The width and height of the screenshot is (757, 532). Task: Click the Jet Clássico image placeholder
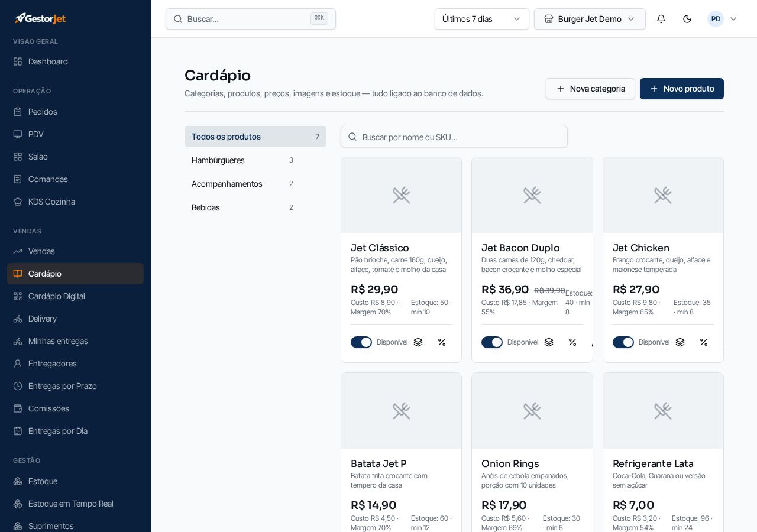coord(402,195)
